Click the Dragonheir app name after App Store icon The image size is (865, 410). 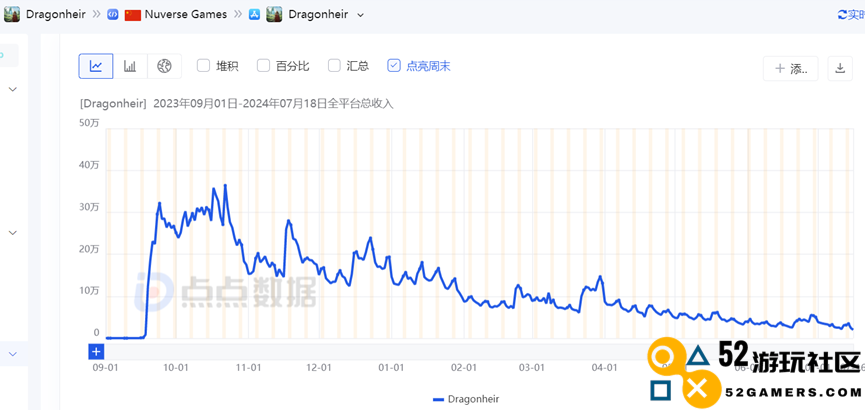318,15
